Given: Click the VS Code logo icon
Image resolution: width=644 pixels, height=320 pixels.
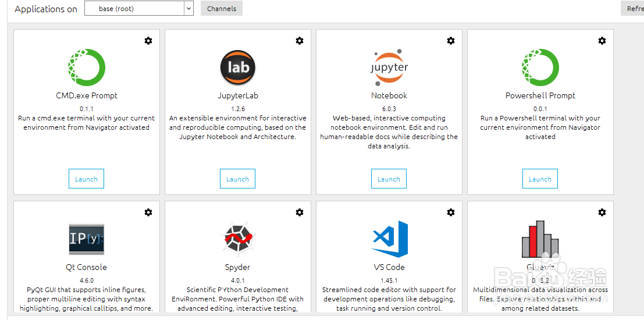Looking at the screenshot, I should coord(389,239).
